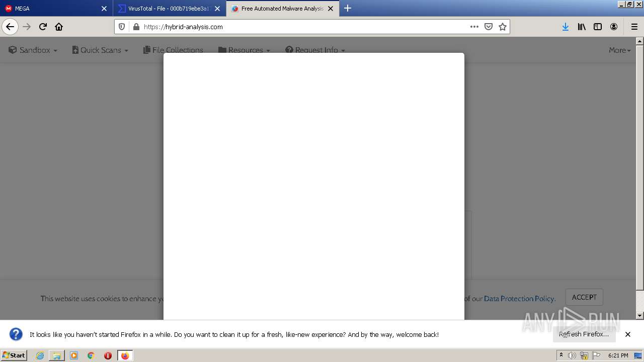Click the Save to Pocket icon

488,27
